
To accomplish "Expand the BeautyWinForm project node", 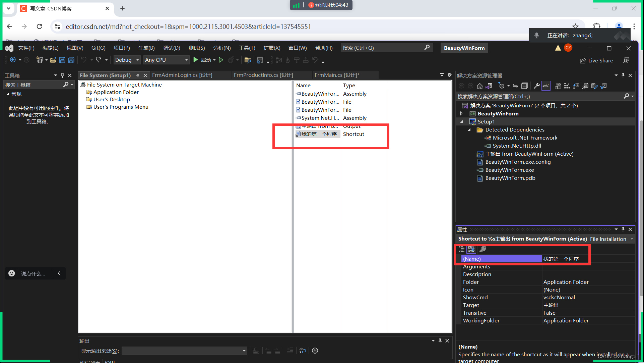I will tap(461, 113).
